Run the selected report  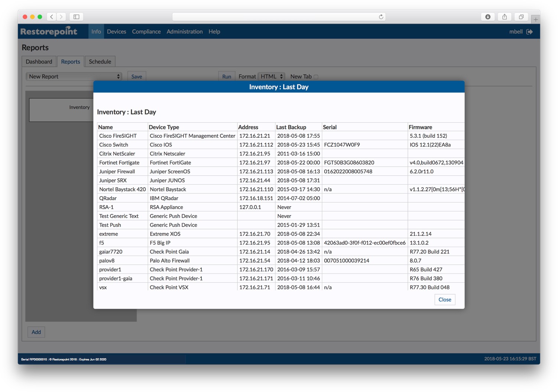pos(227,76)
